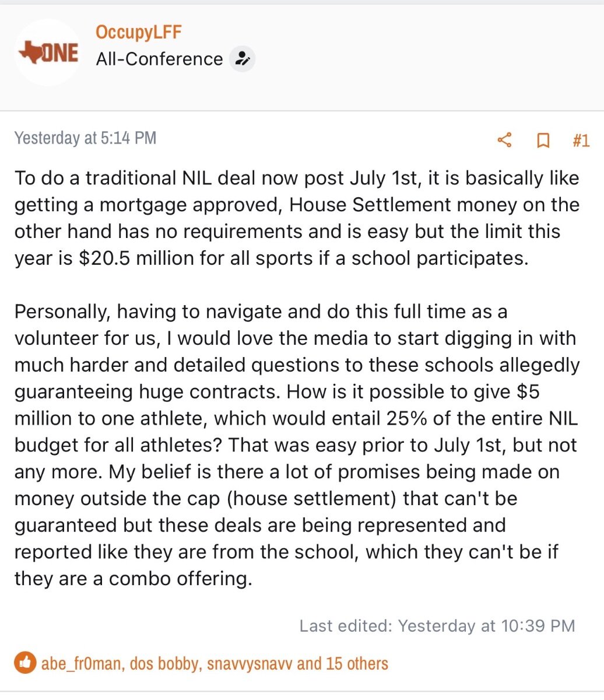604x700 pixels.
Task: Click the All-Conference user title
Action: click(x=159, y=59)
